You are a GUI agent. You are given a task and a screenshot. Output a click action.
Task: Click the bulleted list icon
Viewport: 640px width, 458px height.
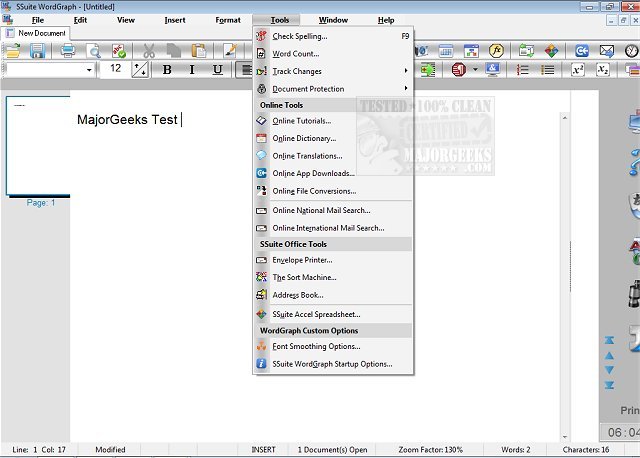coord(547,70)
